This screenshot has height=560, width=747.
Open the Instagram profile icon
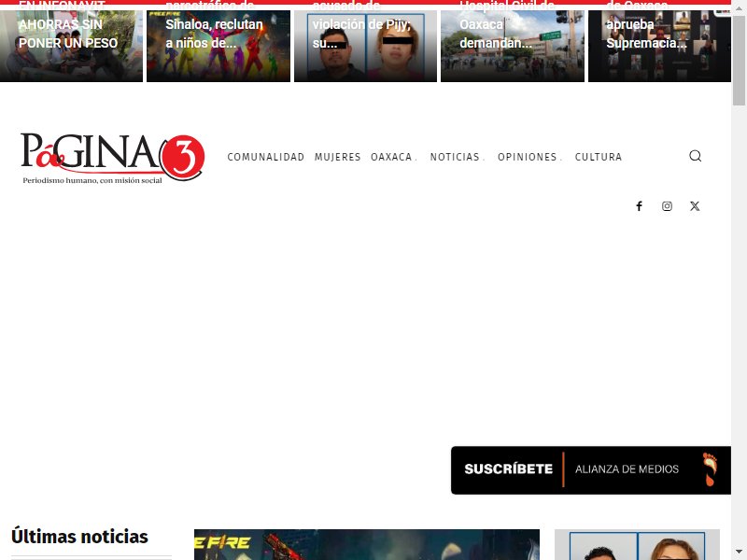667,205
